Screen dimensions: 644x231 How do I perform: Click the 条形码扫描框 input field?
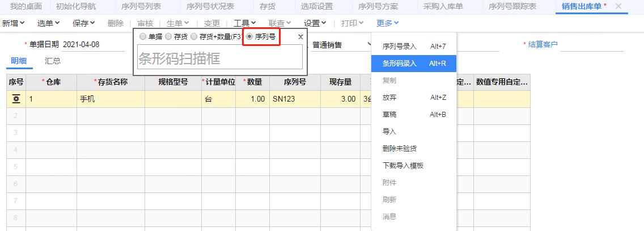click(x=219, y=58)
